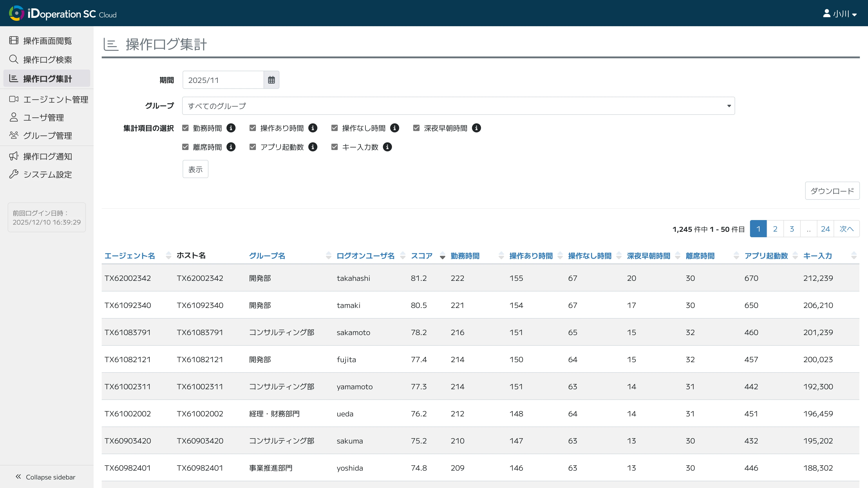Open グループ管理 in sidebar
The image size is (868, 488).
point(47,135)
